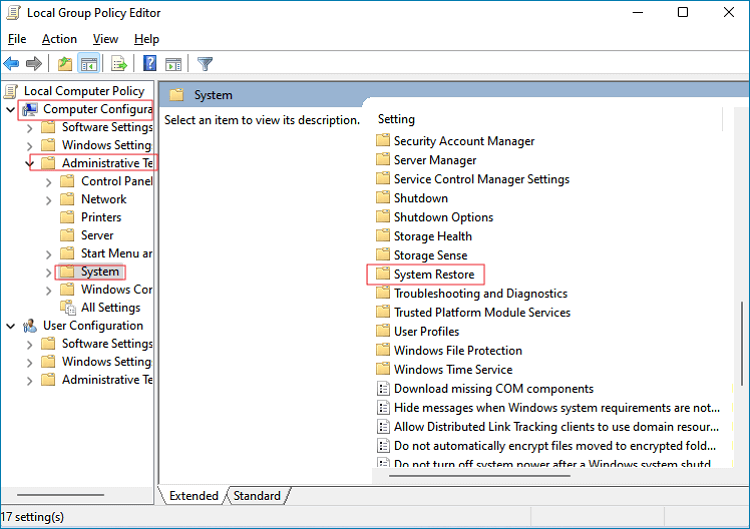Select the Storage Health folder
Viewport: 750px width, 529px height.
tap(433, 236)
